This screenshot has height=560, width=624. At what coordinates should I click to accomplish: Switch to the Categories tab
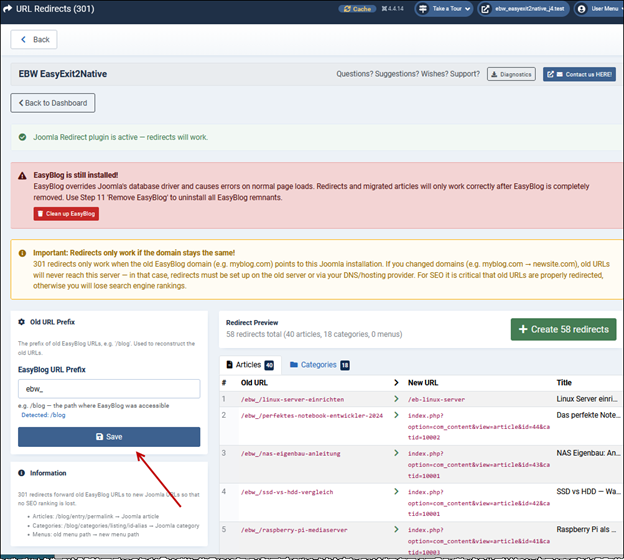pos(320,365)
